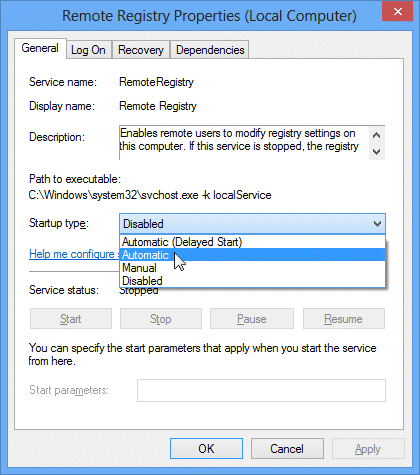Viewport: 420px width, 475px height.
Task: Choose Disabled in the dropdown list
Action: coord(252,281)
